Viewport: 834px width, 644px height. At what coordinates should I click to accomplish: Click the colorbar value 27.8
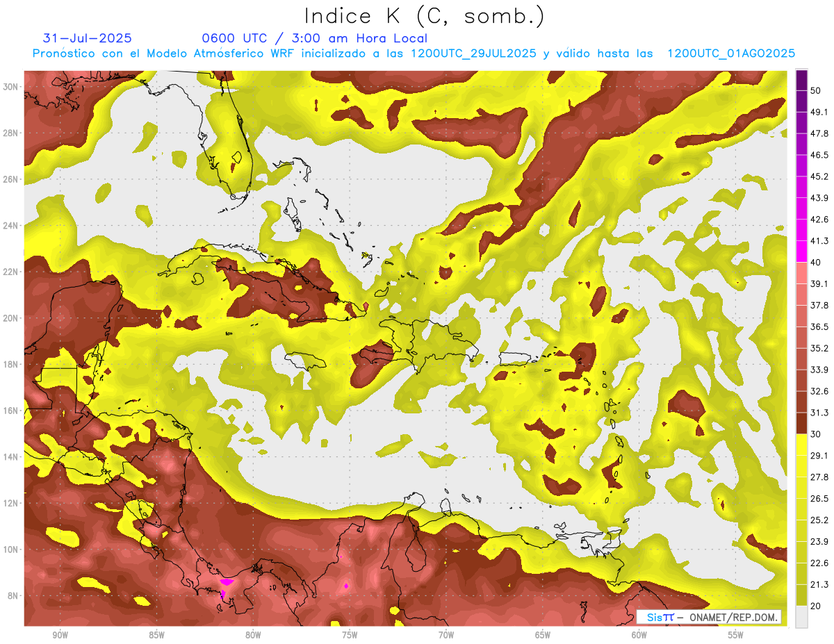[819, 477]
